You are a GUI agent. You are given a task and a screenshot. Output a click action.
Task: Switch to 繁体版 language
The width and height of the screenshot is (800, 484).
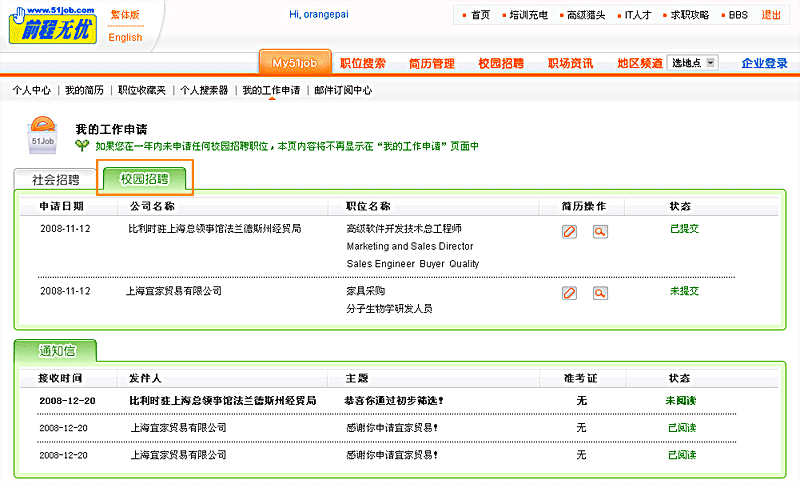coord(125,15)
